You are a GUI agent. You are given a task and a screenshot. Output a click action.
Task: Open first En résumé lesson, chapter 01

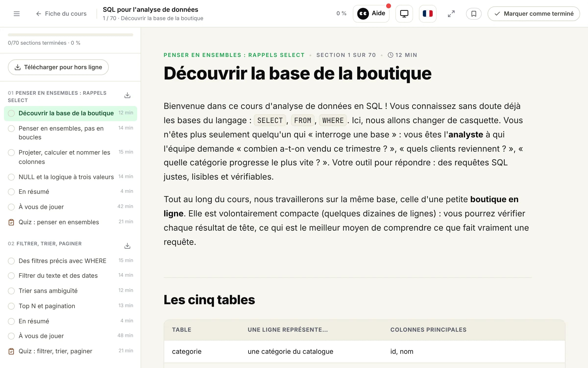(x=71, y=192)
